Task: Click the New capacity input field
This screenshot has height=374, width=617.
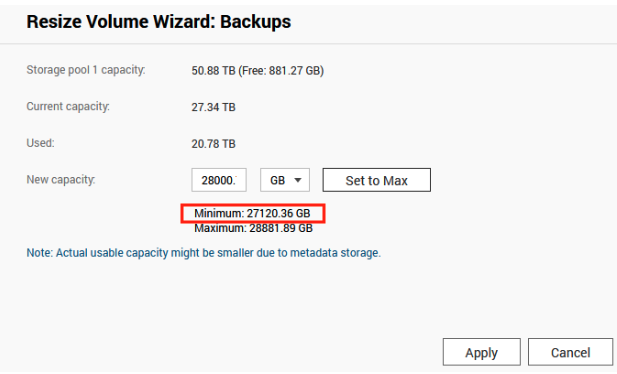Action: tap(219, 180)
